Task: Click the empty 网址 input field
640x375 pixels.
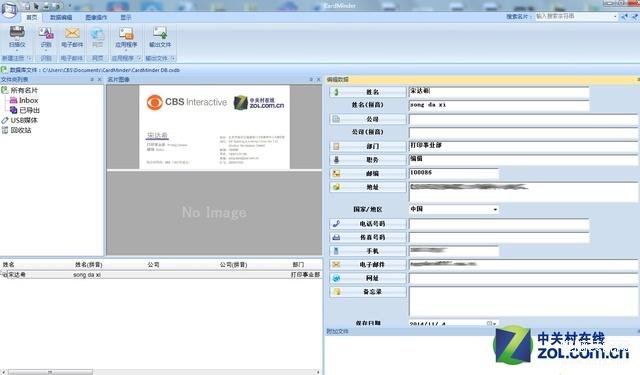Action: [523, 278]
